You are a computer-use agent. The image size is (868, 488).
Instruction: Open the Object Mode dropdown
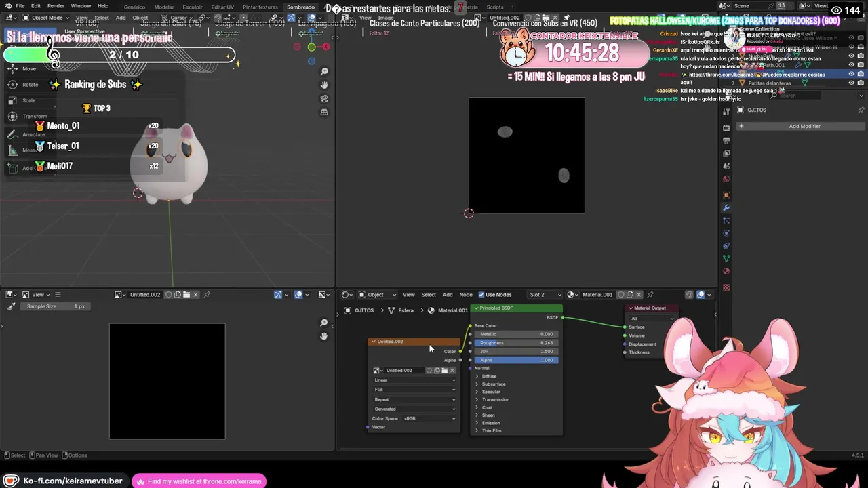45,18
